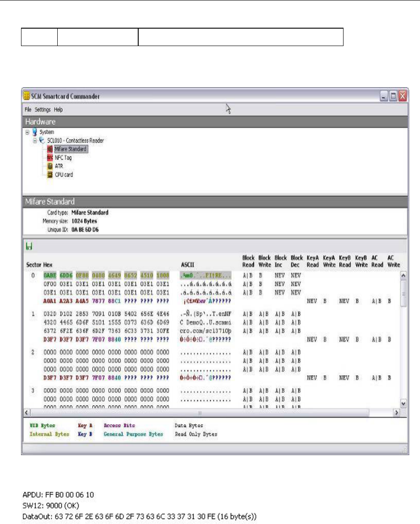Click the Unique ID value 0A BE 6D D6
Screen dimensions: 420x524
85,229
